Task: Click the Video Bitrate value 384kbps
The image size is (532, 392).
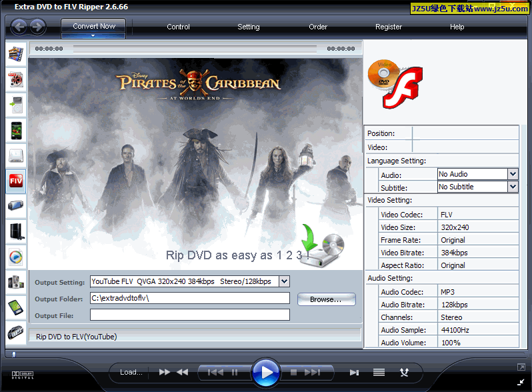Action: [x=454, y=253]
